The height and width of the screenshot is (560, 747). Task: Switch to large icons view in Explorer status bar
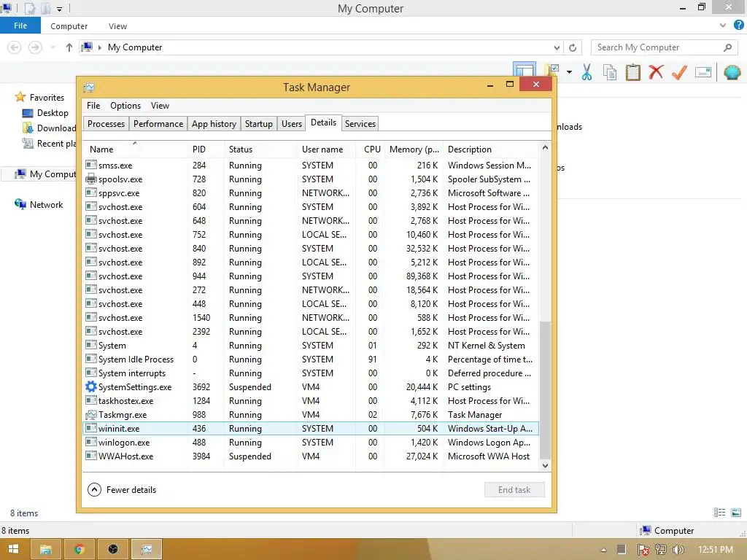(736, 513)
